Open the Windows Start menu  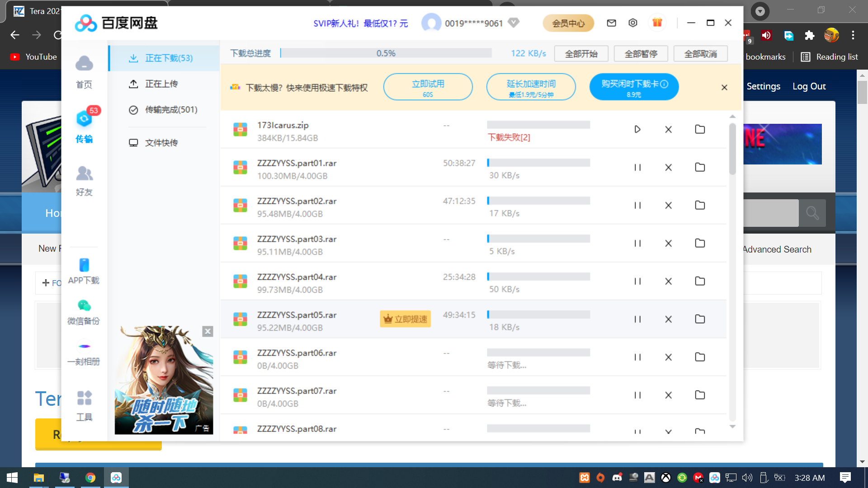12,478
